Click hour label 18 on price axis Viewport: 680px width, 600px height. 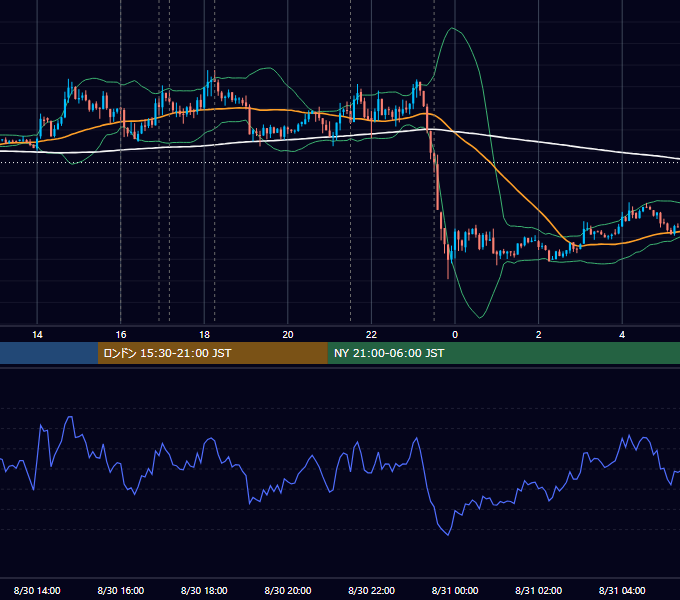point(204,335)
